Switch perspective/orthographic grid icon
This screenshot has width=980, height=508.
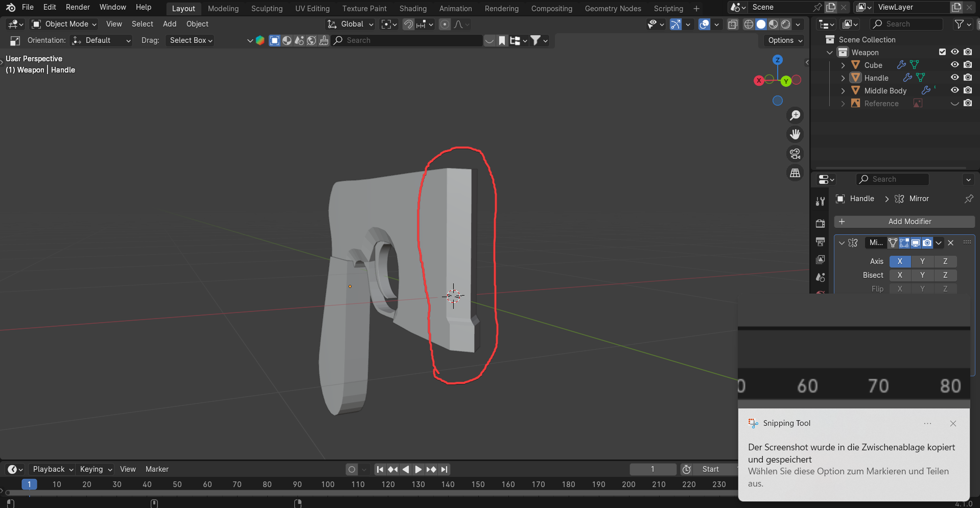[x=795, y=173]
